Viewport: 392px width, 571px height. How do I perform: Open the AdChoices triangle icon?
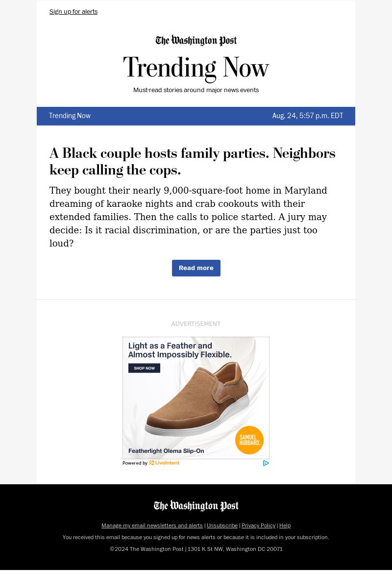[x=266, y=463]
